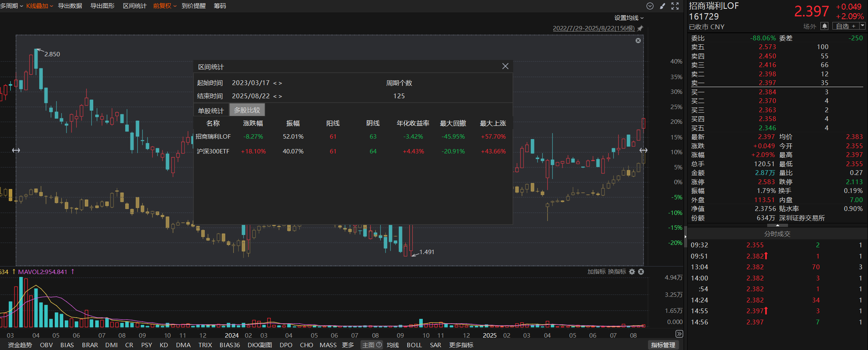Image resolution: width=868 pixels, height=350 pixels.
Task: Click the circled down-arrow icon in top toolbar
Action: [650, 6]
